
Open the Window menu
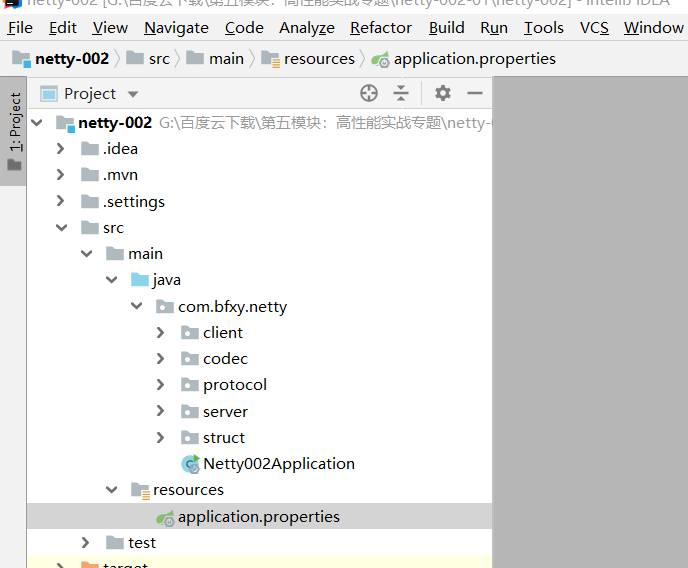[654, 28]
